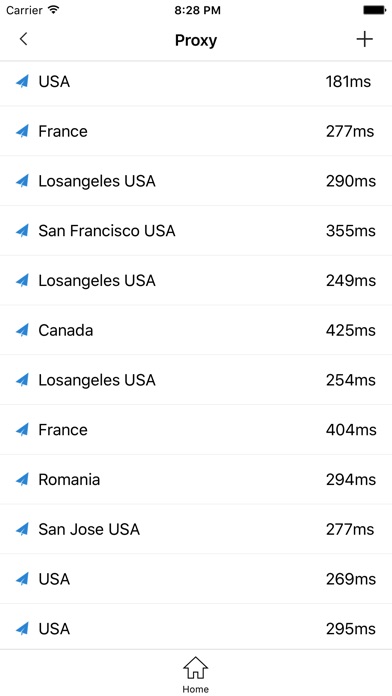Tap the paper plane icon beside Romania

point(23,479)
